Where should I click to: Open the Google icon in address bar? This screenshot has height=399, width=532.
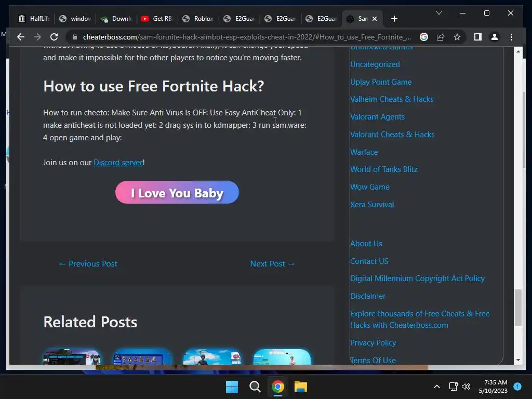point(424,37)
